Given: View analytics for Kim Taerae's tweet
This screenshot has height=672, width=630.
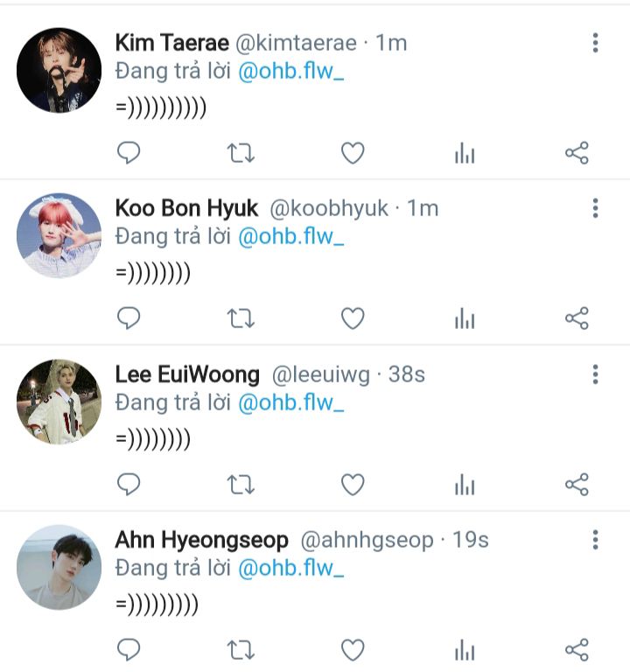Looking at the screenshot, I should [465, 155].
